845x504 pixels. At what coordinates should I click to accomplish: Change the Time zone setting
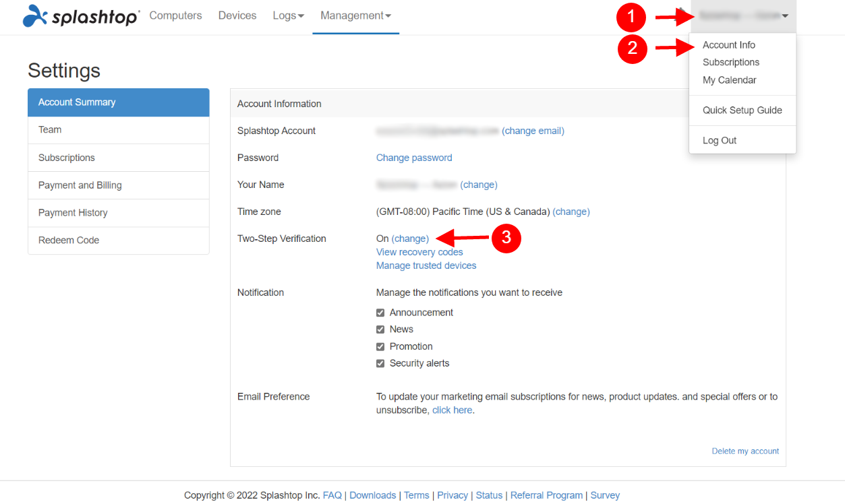point(571,212)
